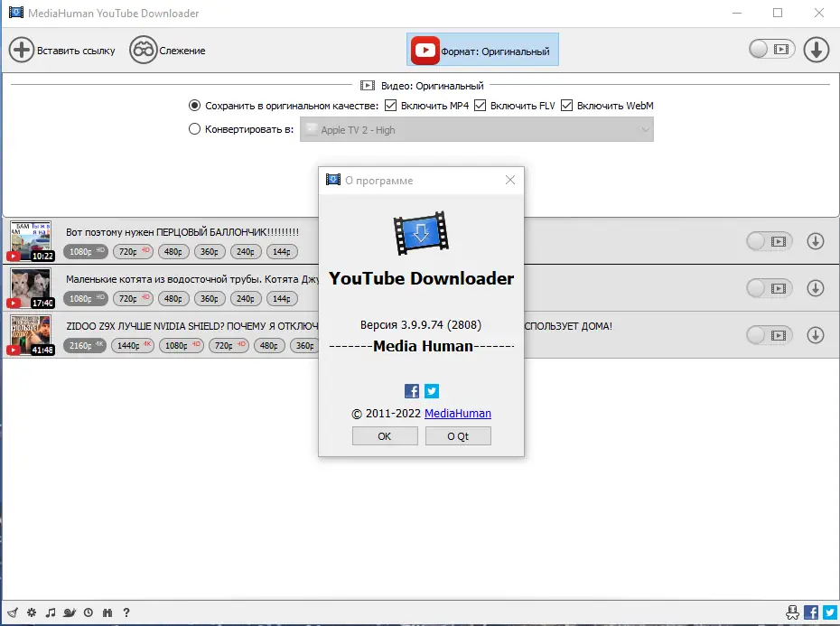This screenshot has height=626, width=840.
Task: Open the Формат: Оригинальный dropdown
Action: click(481, 50)
